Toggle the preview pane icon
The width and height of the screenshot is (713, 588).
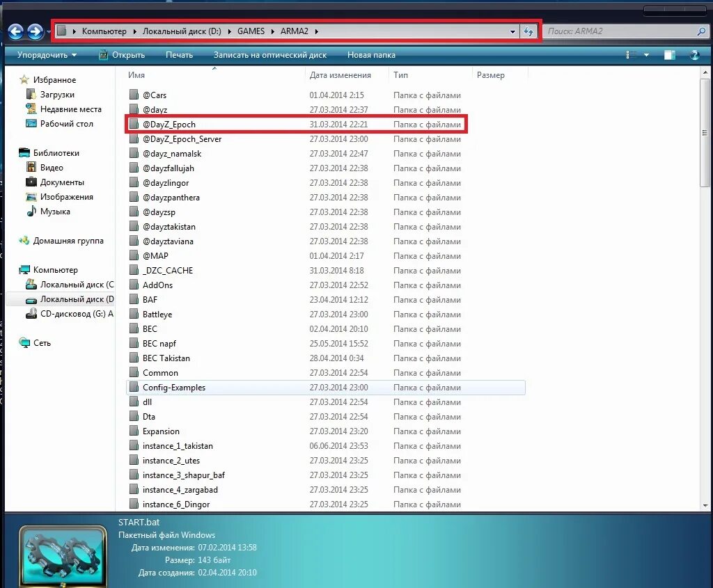tap(669, 55)
